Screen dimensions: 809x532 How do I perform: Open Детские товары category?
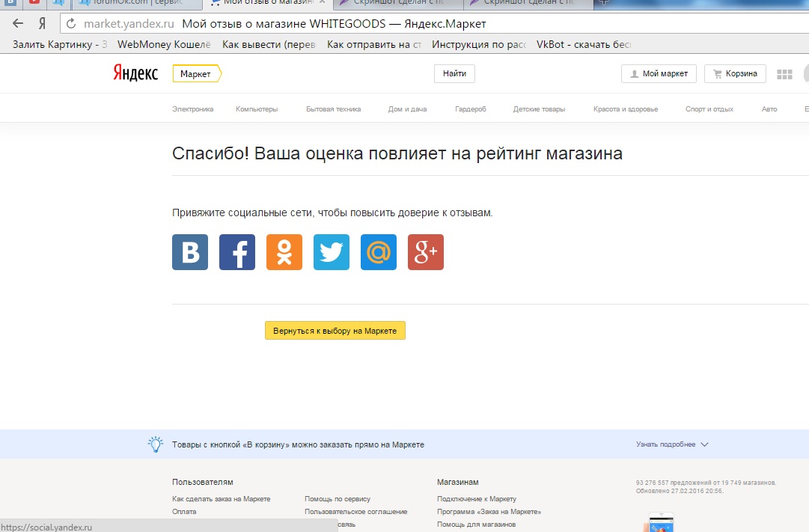539,109
